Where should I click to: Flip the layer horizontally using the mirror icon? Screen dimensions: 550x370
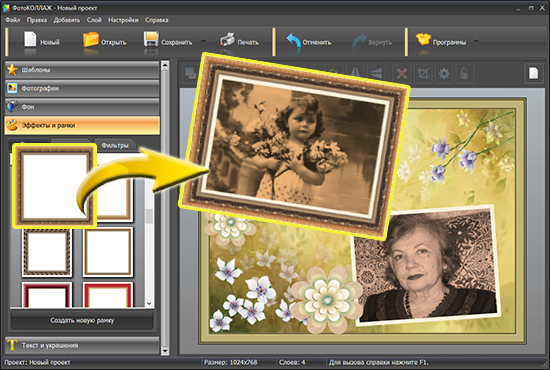[355, 73]
